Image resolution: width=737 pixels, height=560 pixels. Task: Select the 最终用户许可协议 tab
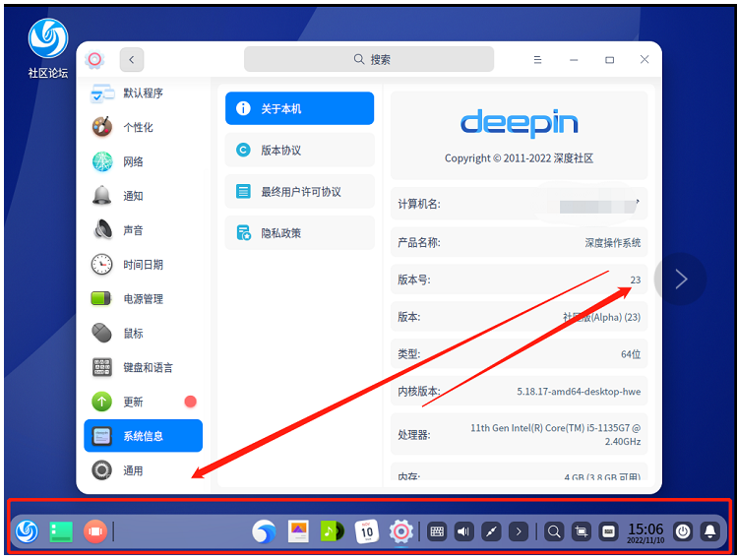[x=299, y=191]
